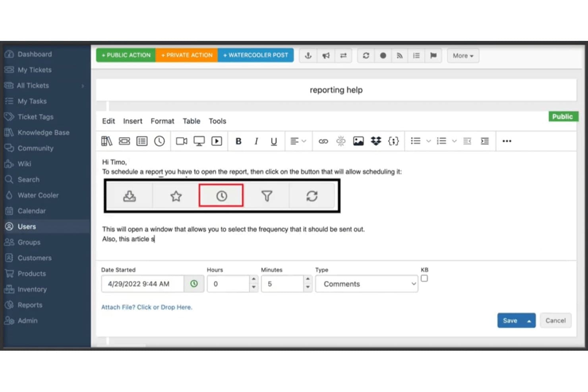Image resolution: width=588 pixels, height=392 pixels.
Task: Click the Minutes input field
Action: tap(282, 284)
